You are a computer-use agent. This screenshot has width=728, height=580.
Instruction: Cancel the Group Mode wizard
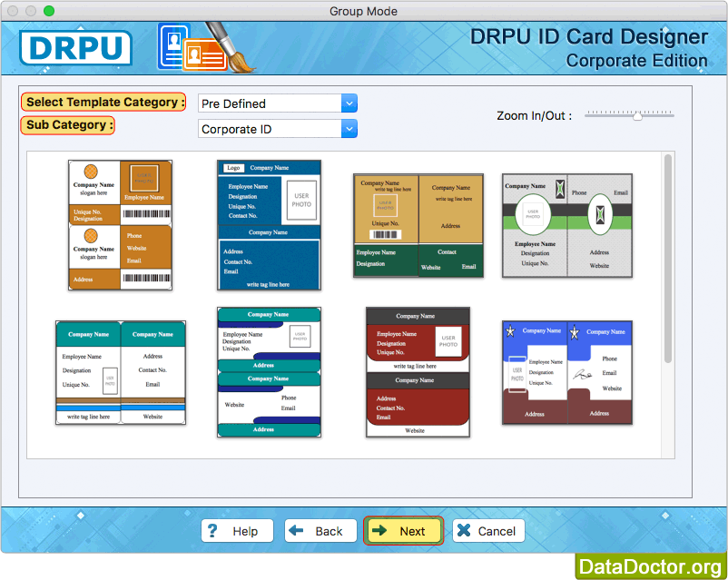pos(488,531)
